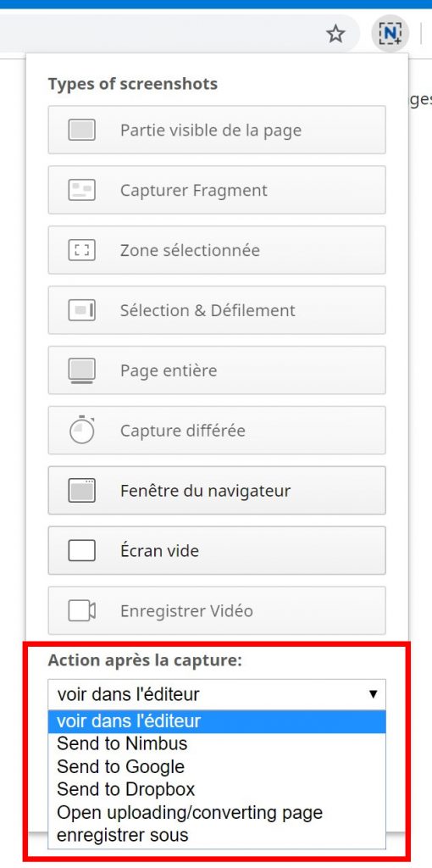
Task: Collapse the action dropdown via arrow
Action: [x=374, y=694]
